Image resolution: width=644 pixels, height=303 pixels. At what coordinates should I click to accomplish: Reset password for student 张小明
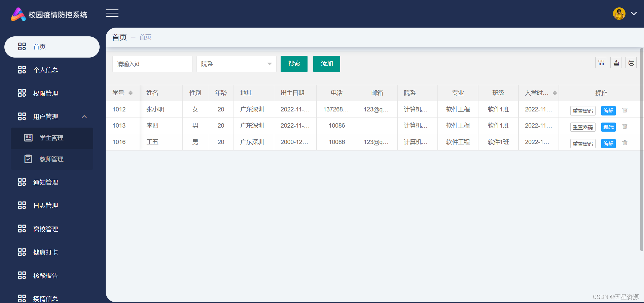click(583, 111)
